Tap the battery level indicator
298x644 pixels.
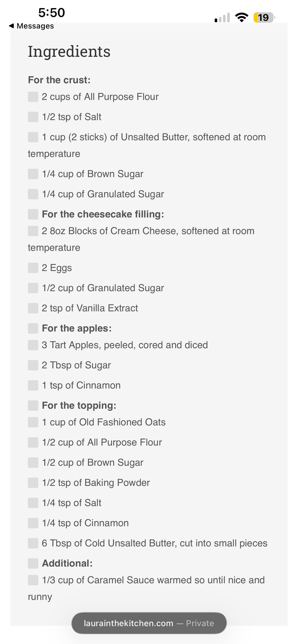tap(264, 17)
